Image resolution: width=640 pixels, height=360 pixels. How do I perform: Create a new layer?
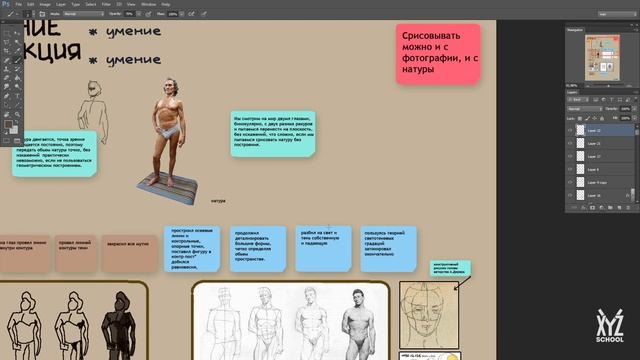(x=619, y=208)
